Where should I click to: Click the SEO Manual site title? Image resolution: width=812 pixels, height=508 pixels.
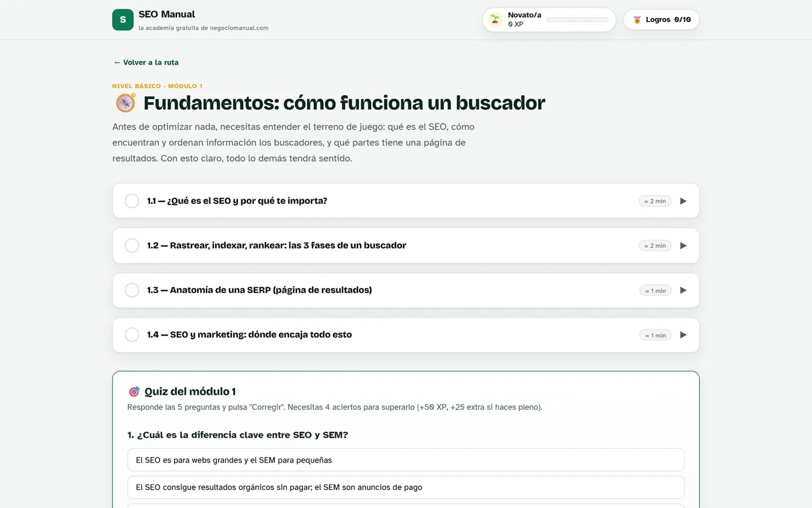pos(166,15)
